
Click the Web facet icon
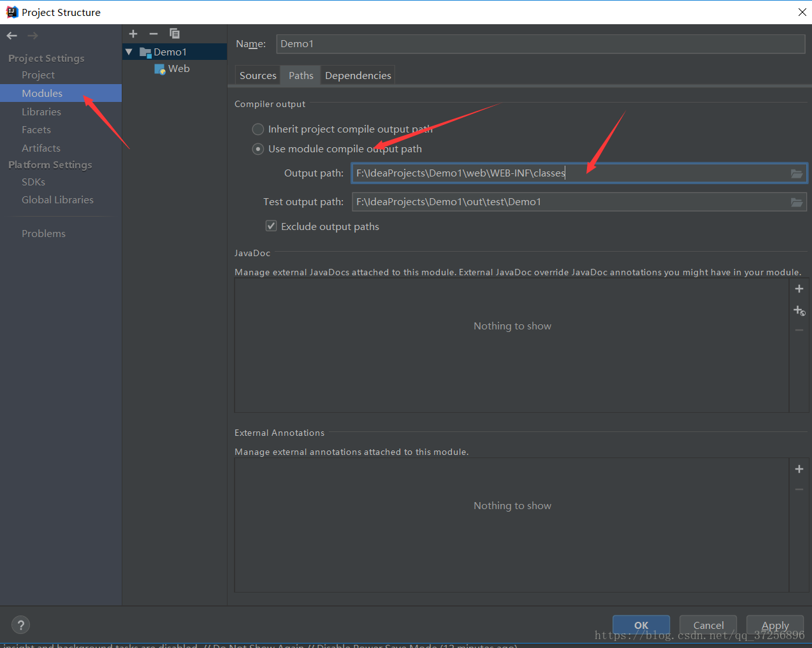point(160,69)
